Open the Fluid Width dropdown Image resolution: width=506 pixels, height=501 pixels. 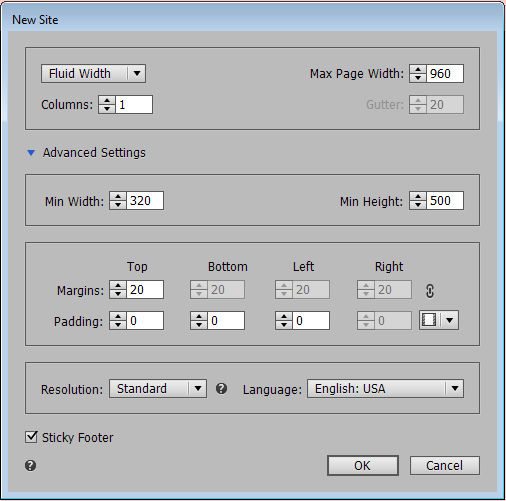coord(93,74)
